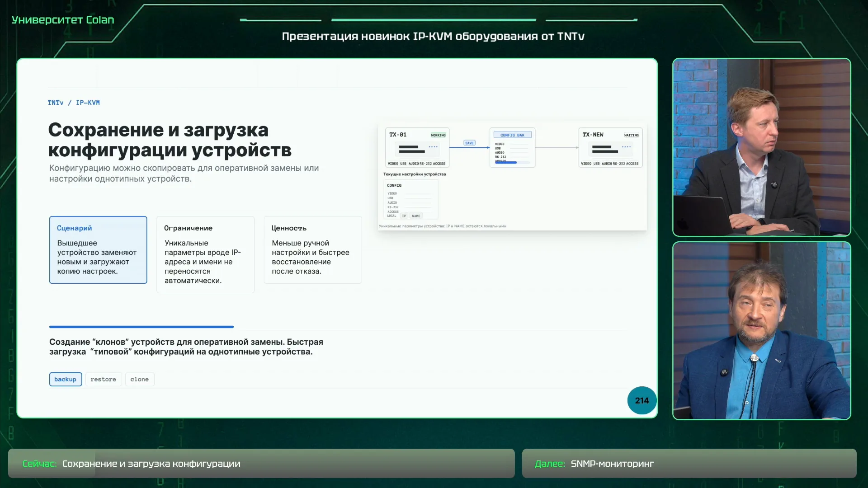The width and height of the screenshot is (868, 488).
Task: Select the backup tag
Action: click(66, 379)
